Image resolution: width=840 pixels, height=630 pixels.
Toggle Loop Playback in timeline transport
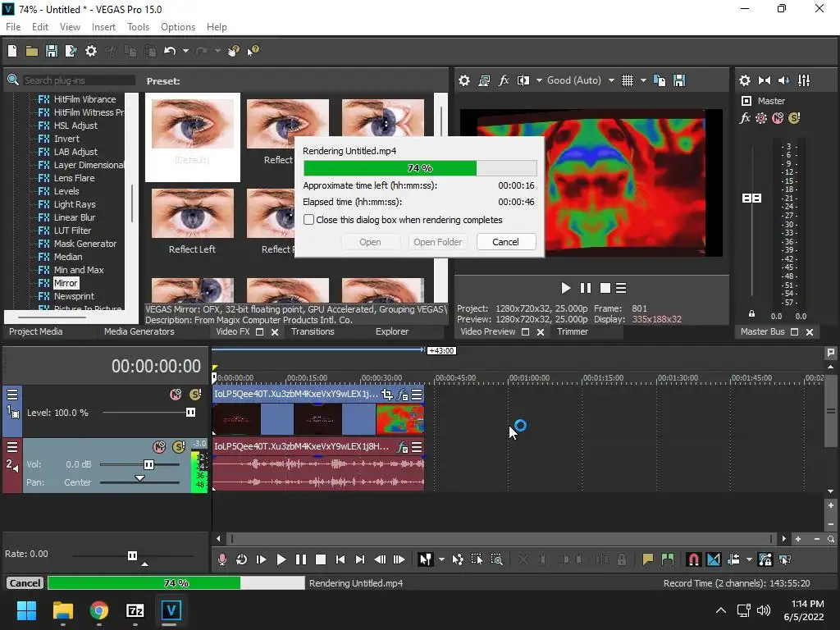pyautogui.click(x=242, y=559)
